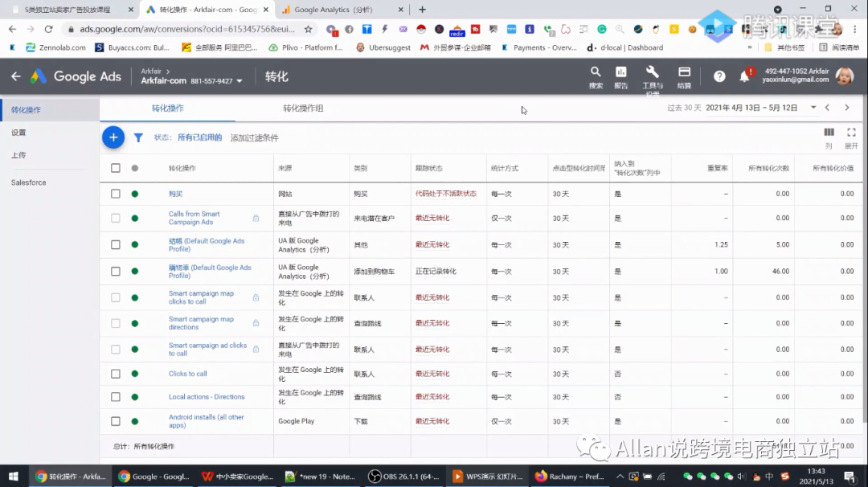Select 设置 in the left sidebar
Viewport: 868px width, 487px height.
point(18,133)
